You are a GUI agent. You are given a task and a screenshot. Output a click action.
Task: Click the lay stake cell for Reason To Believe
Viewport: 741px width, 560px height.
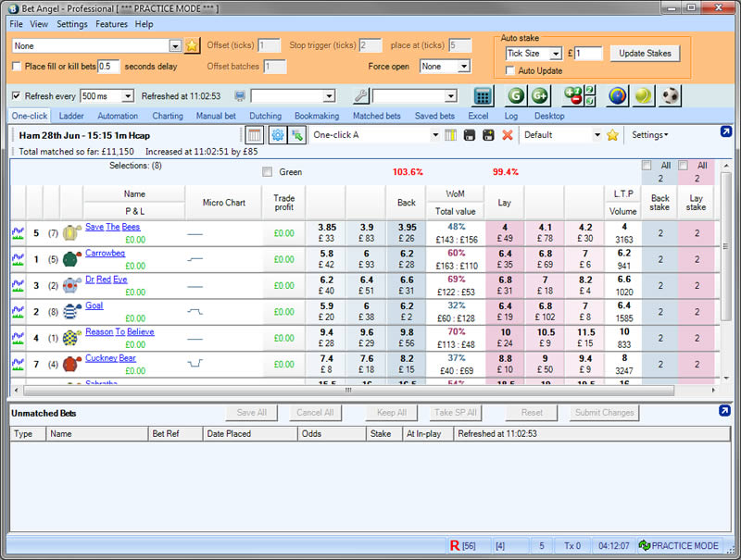click(x=697, y=338)
